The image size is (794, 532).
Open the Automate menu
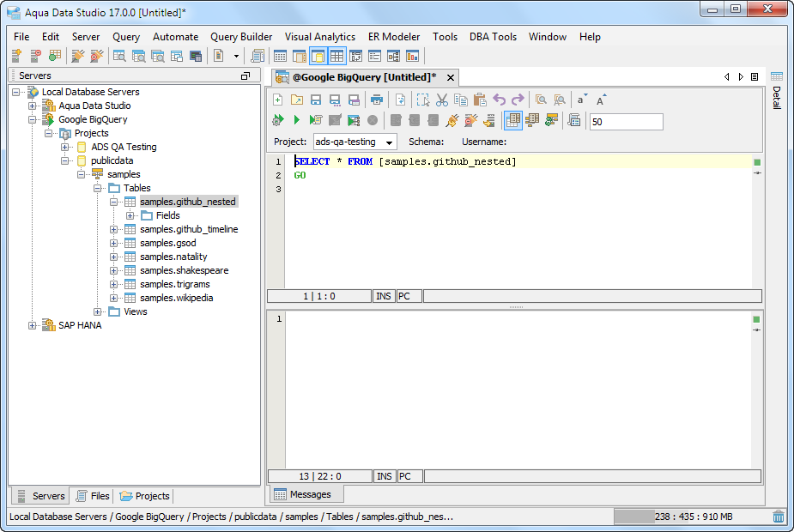[x=175, y=37]
